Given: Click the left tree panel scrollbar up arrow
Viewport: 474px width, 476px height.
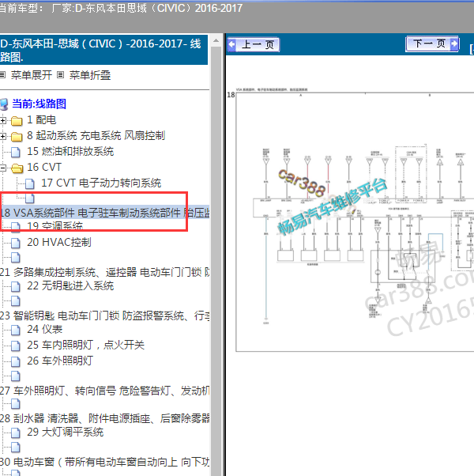Looking at the screenshot, I should 216,40.
